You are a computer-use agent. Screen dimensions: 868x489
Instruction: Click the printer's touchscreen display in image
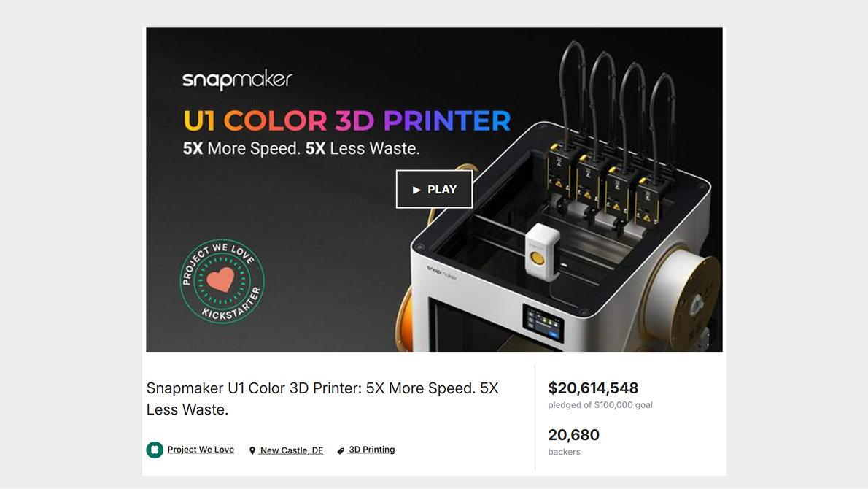tap(543, 323)
